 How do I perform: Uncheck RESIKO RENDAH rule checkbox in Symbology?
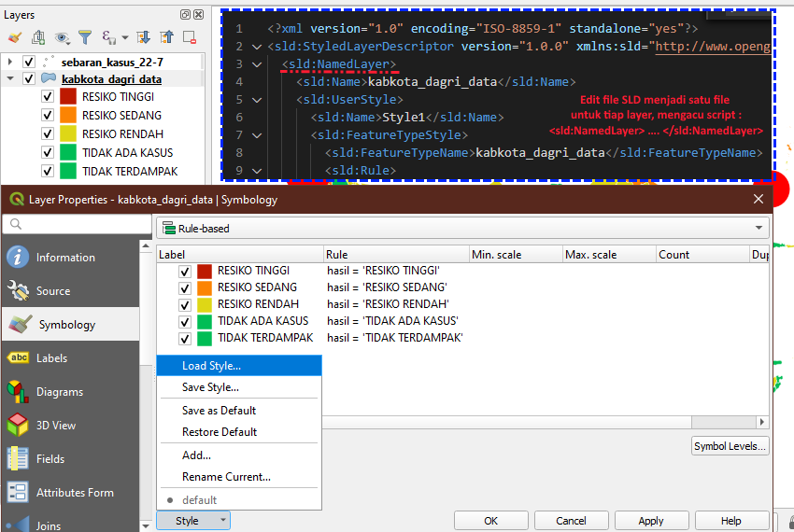185,304
